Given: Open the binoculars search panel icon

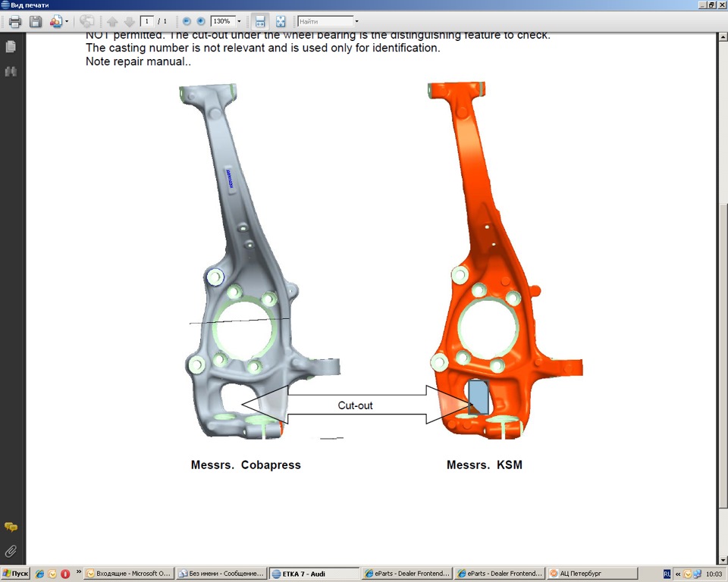Looking at the screenshot, I should pyautogui.click(x=11, y=71).
